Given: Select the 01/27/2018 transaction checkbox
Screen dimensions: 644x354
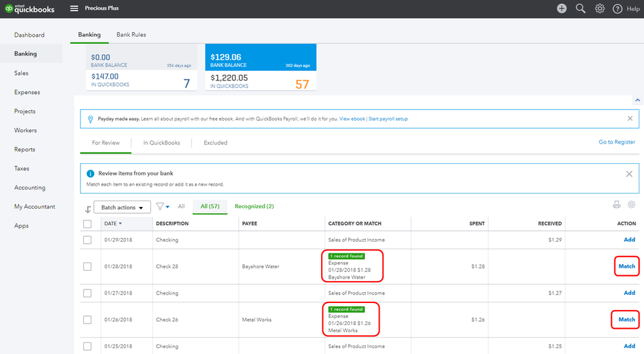Looking at the screenshot, I should [87, 293].
